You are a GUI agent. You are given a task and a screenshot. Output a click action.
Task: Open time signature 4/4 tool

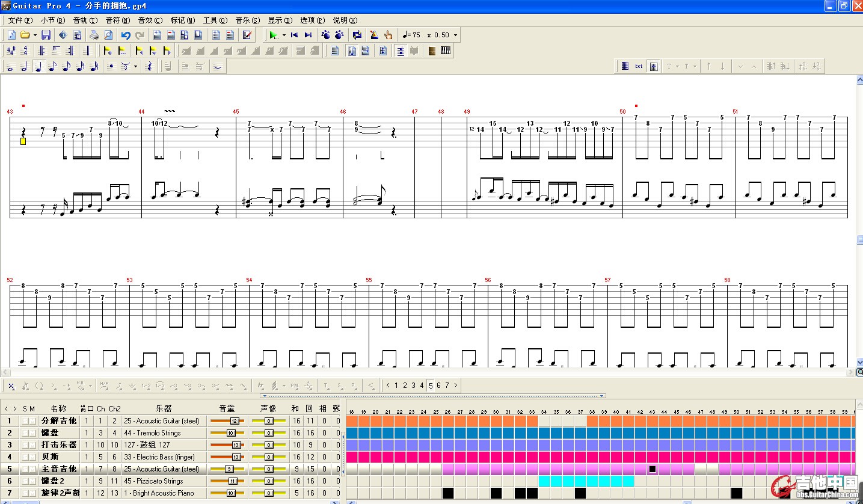point(24,51)
